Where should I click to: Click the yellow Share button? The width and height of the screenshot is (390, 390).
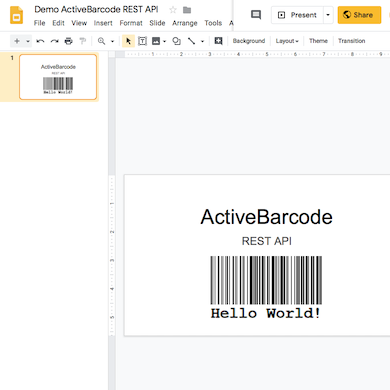pyautogui.click(x=359, y=15)
